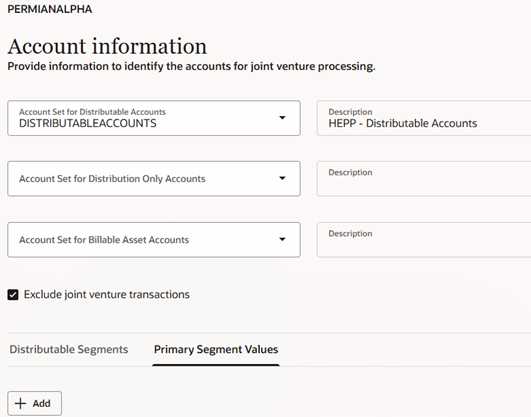Uncheck Exclude joint venture transactions checkbox
The image size is (531, 417).
(x=13, y=295)
